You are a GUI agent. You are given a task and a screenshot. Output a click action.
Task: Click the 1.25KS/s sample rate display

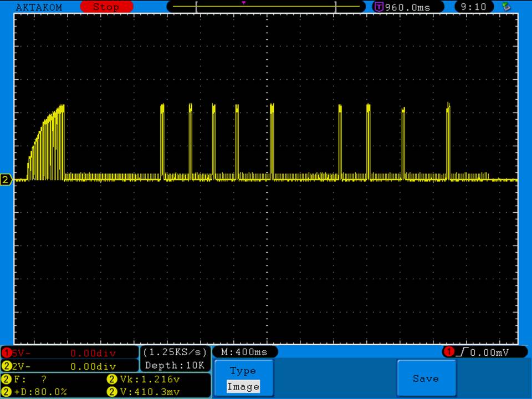175,352
